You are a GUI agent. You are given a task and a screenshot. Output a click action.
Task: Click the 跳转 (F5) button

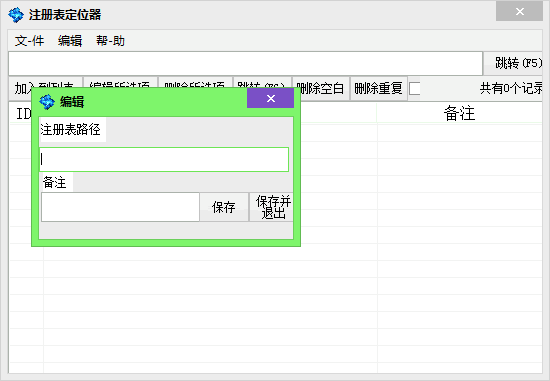tap(513, 63)
